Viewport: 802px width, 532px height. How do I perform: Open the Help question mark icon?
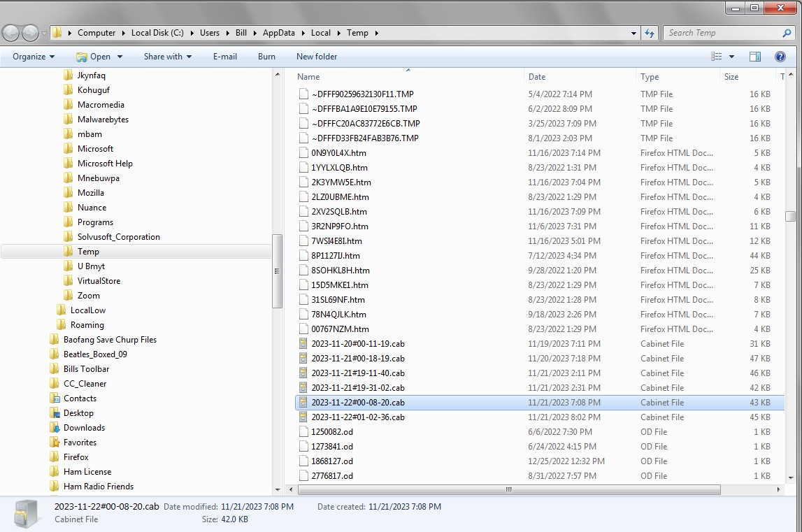(x=780, y=57)
